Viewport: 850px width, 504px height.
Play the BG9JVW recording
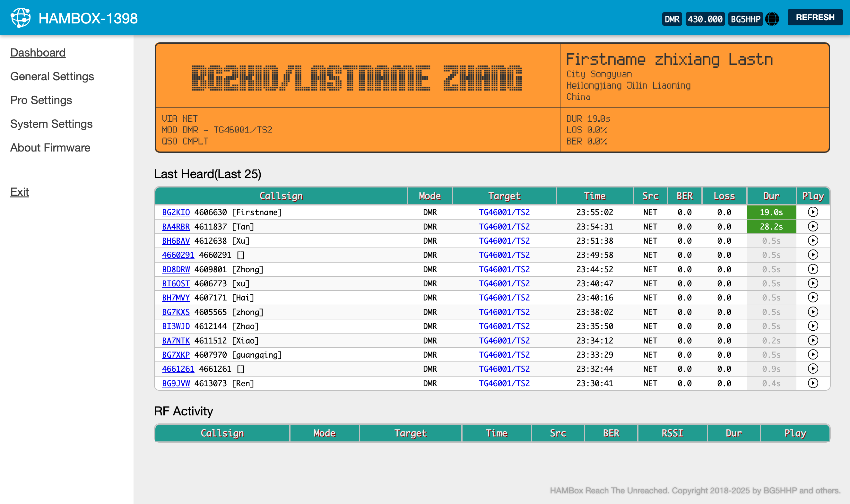[813, 383]
